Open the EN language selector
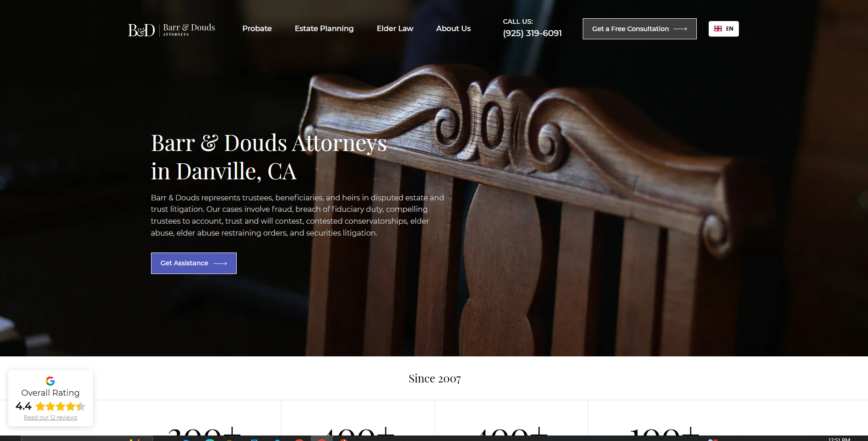This screenshot has height=441, width=868. tap(723, 29)
